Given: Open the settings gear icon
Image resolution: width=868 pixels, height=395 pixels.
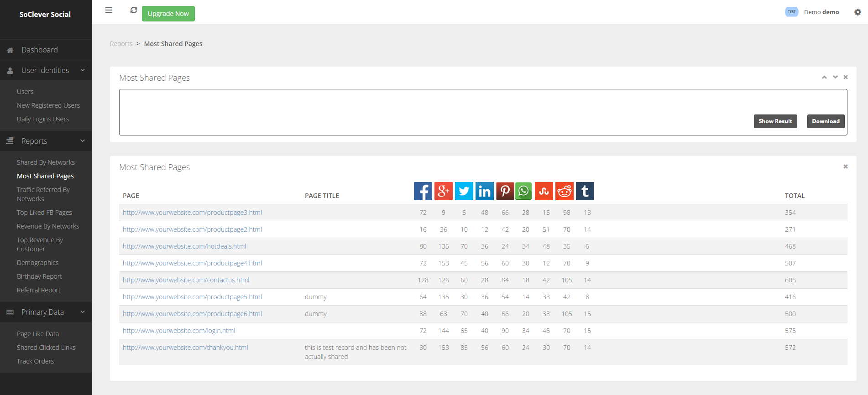Looking at the screenshot, I should tap(858, 12).
